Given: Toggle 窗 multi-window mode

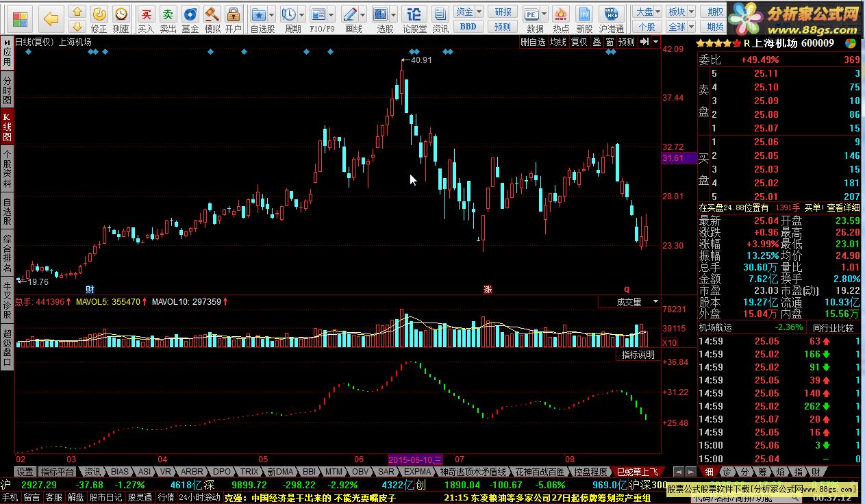Looking at the screenshot, I should tap(610, 42).
